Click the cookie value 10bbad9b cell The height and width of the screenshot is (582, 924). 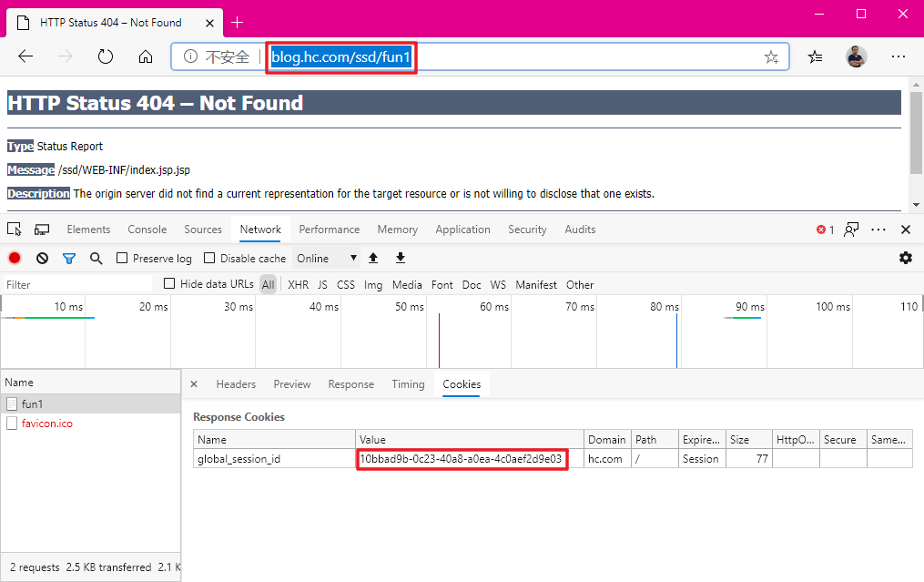click(469, 459)
